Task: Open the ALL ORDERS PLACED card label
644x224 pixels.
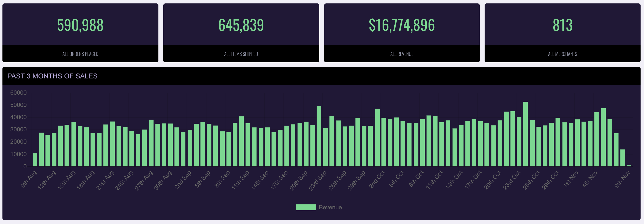Action: coord(80,54)
